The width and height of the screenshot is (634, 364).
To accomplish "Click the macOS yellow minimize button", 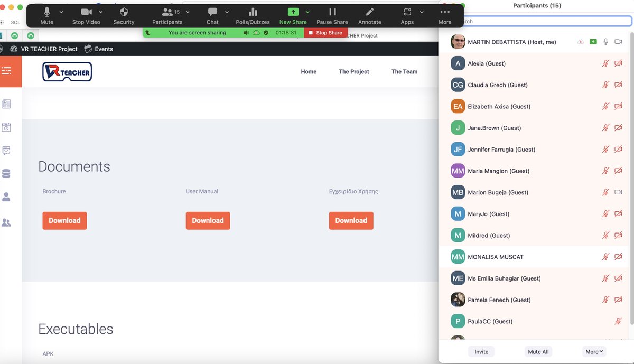I will [11, 7].
